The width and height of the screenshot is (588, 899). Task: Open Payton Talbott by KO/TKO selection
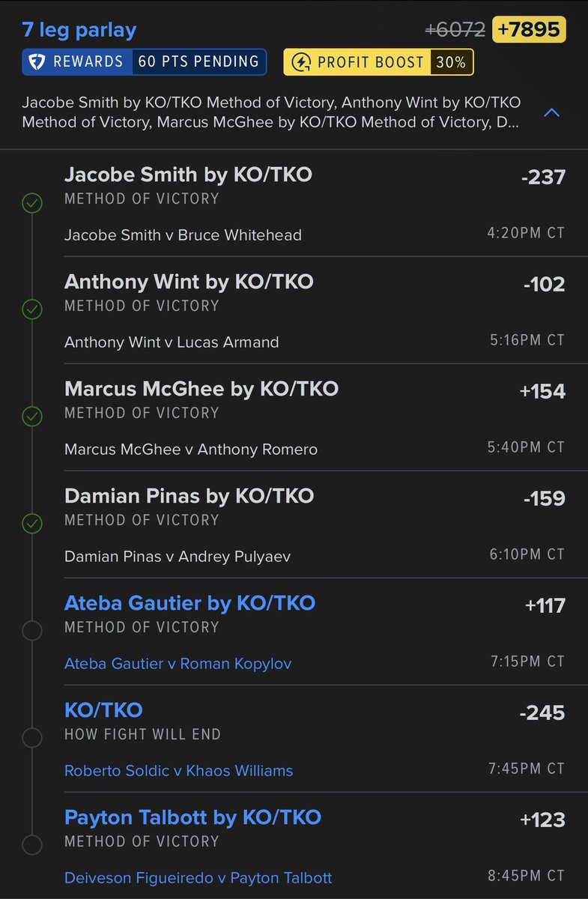click(x=193, y=817)
